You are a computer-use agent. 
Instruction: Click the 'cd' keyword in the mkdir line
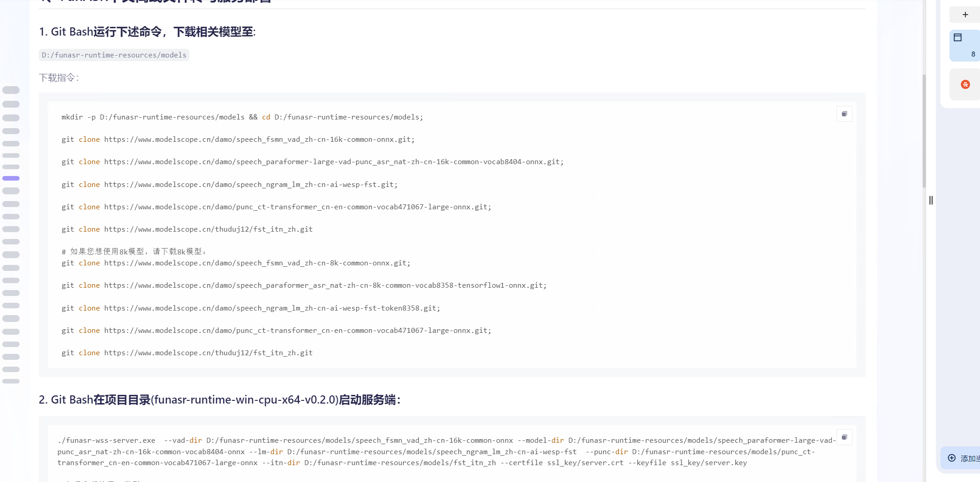pos(266,117)
